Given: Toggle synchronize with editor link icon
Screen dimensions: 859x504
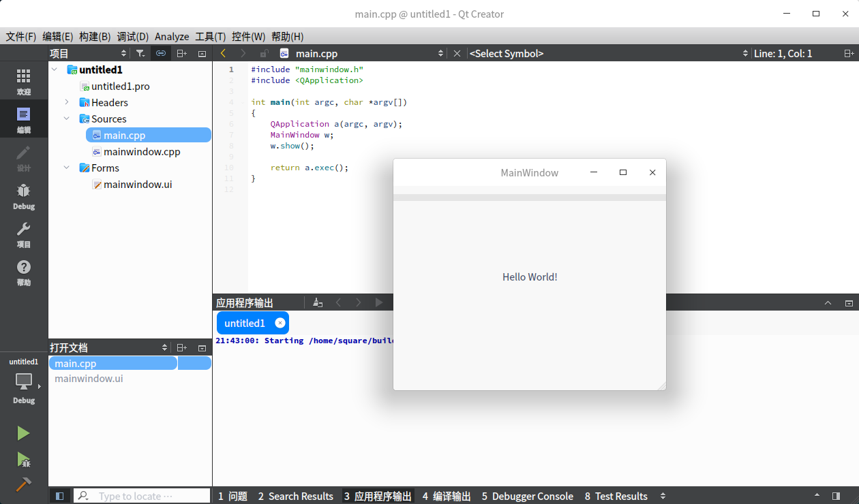Looking at the screenshot, I should (161, 53).
